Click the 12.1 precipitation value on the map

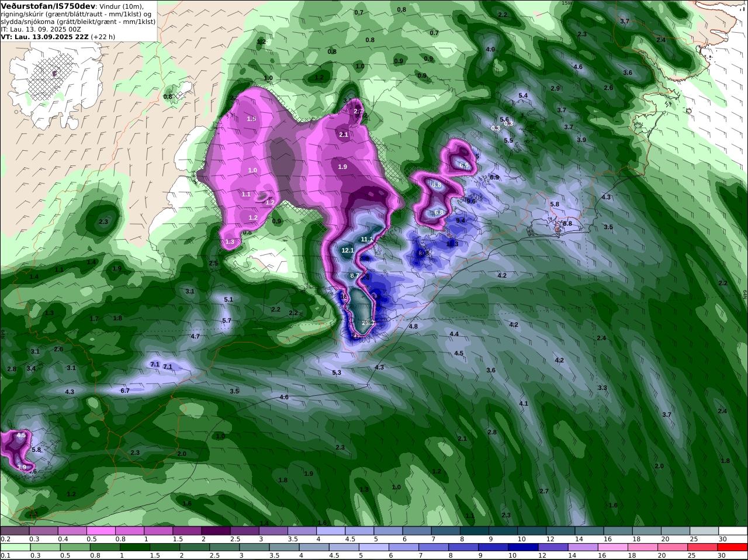click(348, 250)
